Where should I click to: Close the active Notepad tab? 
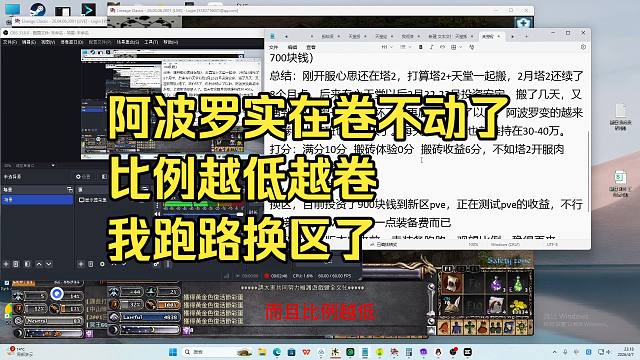[499, 36]
